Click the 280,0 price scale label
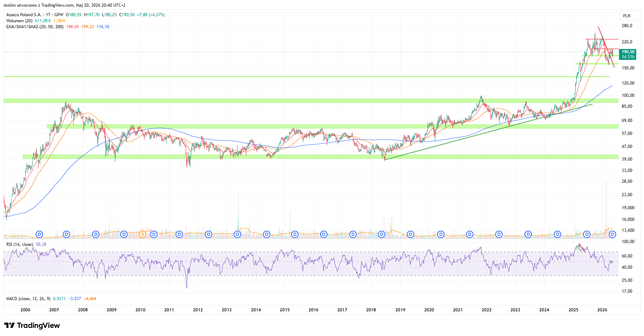The image size is (644, 336). tap(627, 26)
